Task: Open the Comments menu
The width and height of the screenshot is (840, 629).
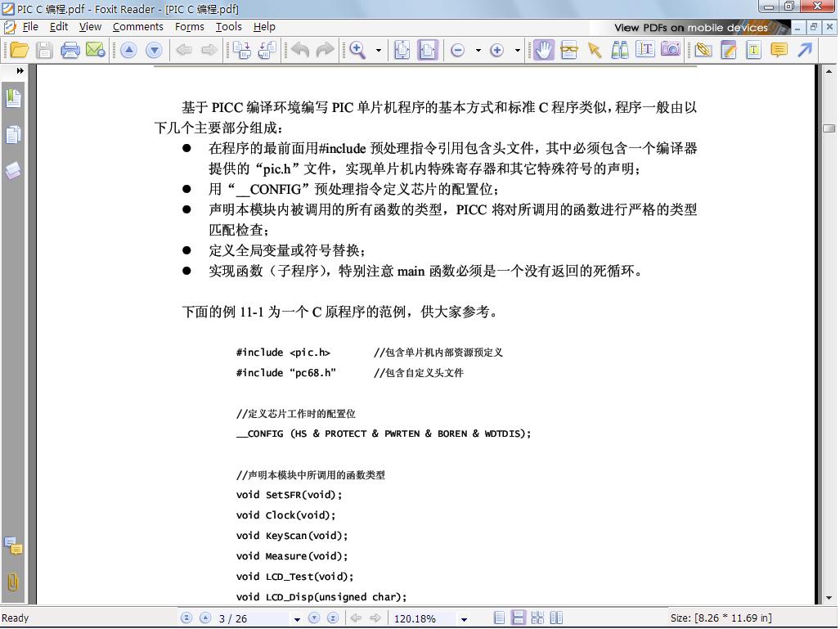Action: coord(137,27)
